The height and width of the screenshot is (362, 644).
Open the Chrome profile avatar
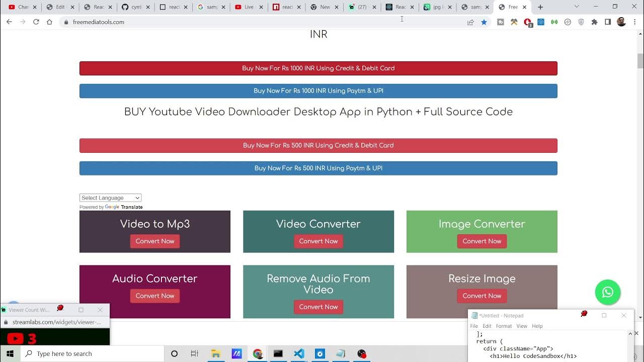click(621, 22)
